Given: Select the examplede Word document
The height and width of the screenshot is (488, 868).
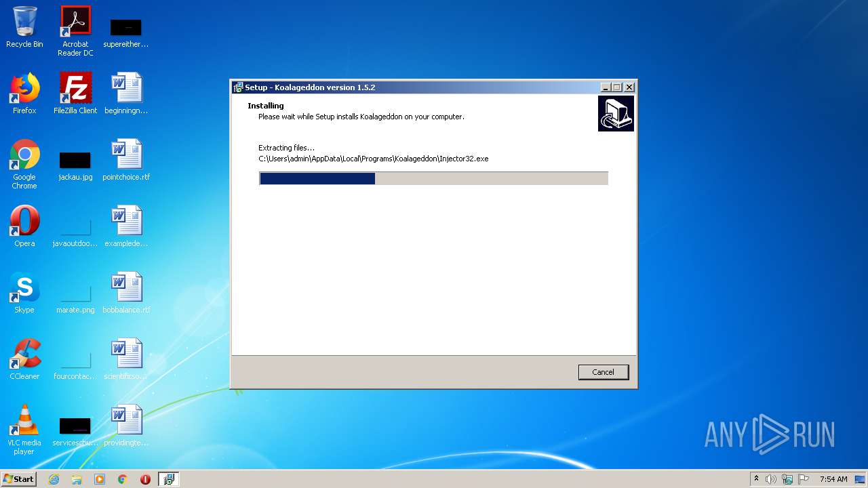Looking at the screenshot, I should [126, 226].
